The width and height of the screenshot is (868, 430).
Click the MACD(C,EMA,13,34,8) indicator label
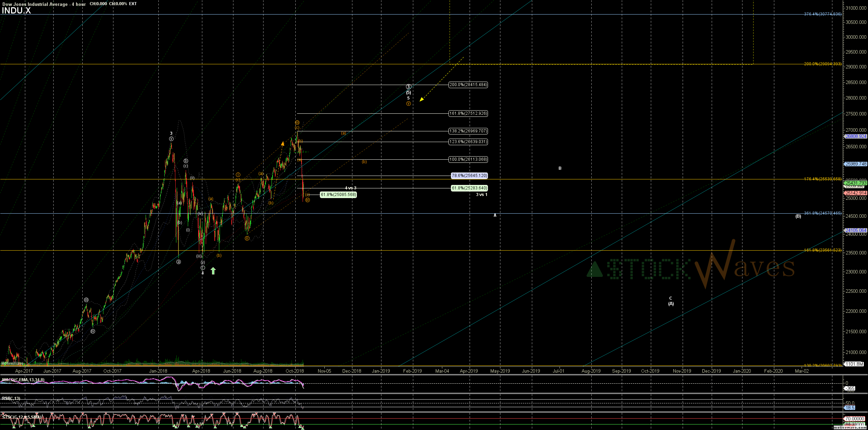click(x=23, y=380)
